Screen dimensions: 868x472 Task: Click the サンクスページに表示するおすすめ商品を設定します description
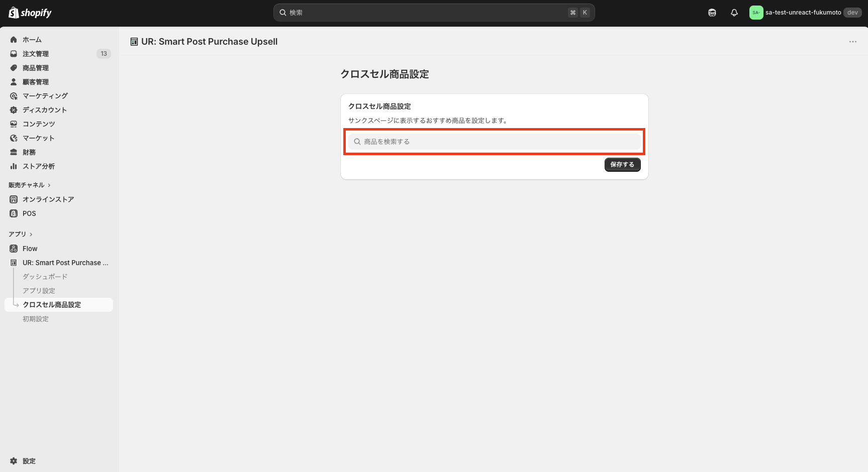(x=428, y=121)
